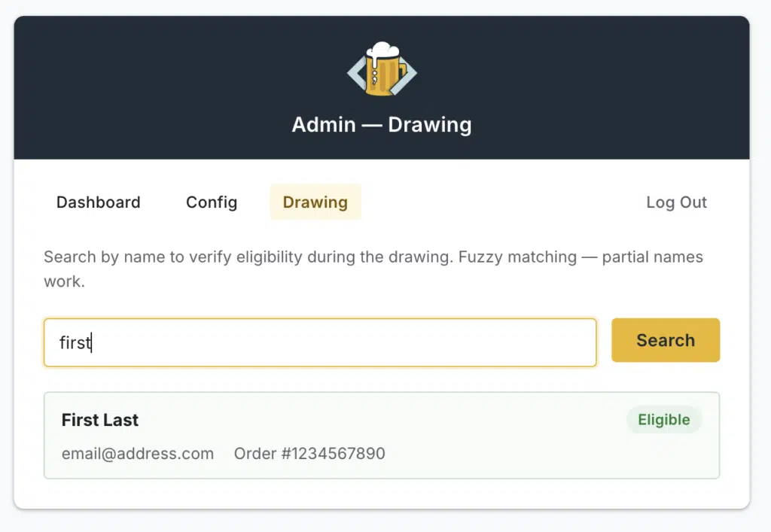
Task: Focus the name search input field
Action: (x=320, y=342)
